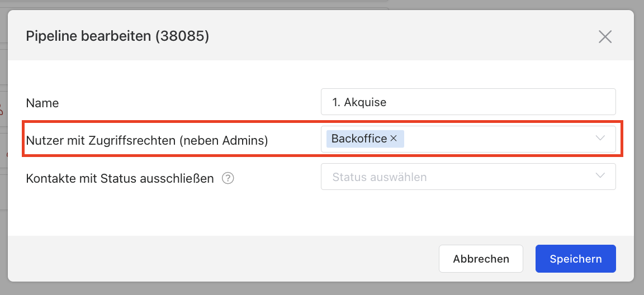Select the Backoffice tag label
The image size is (644, 295).
click(x=359, y=139)
